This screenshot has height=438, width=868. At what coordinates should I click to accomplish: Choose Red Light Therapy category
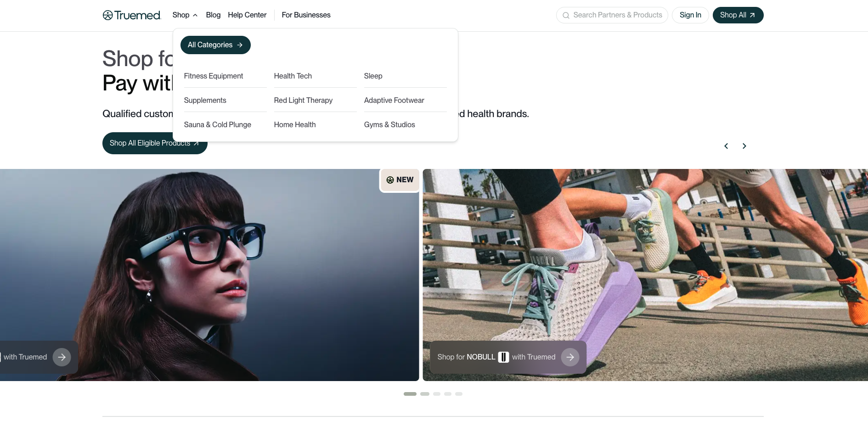pyautogui.click(x=304, y=101)
